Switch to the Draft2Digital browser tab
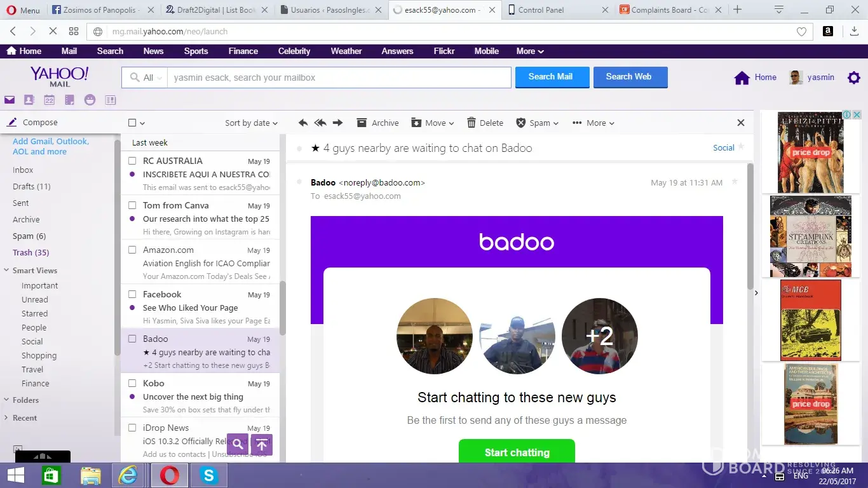The width and height of the screenshot is (868, 488). [x=217, y=10]
